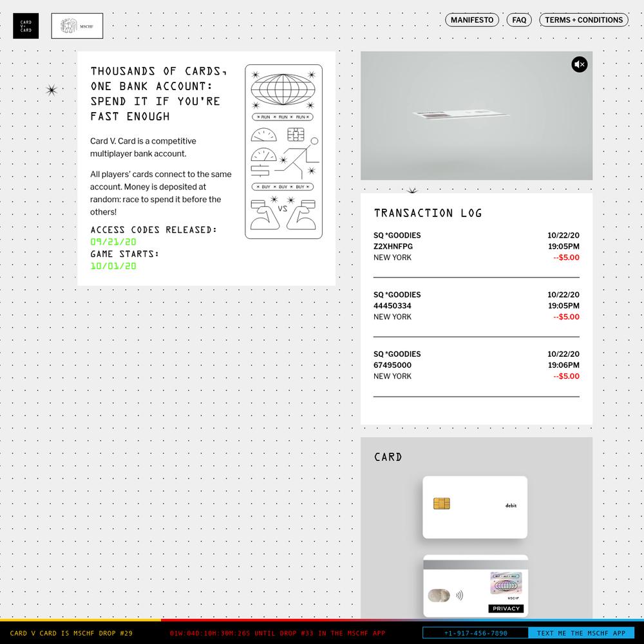Click the Thousands of Cards headline
The width and height of the screenshot is (644, 644).
point(158,94)
